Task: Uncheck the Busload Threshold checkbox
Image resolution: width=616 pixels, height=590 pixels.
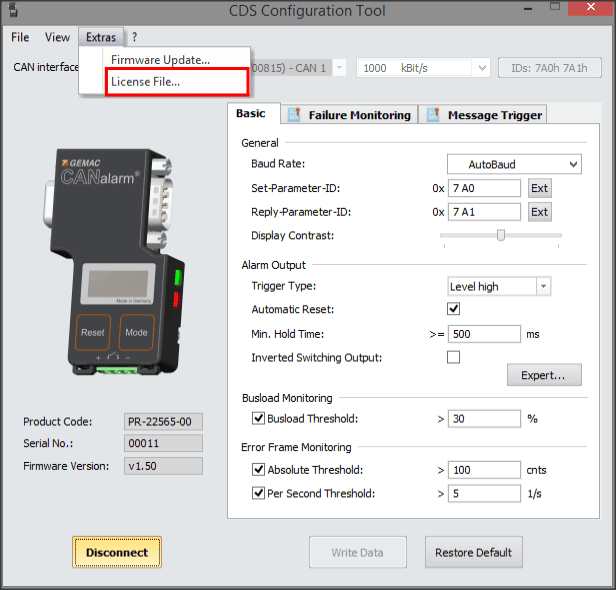Action: click(x=258, y=418)
